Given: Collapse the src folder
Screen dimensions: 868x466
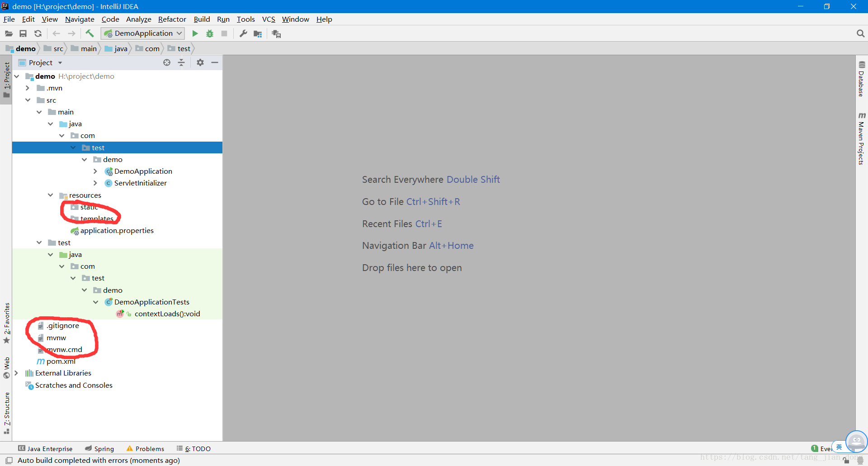Looking at the screenshot, I should pos(28,100).
